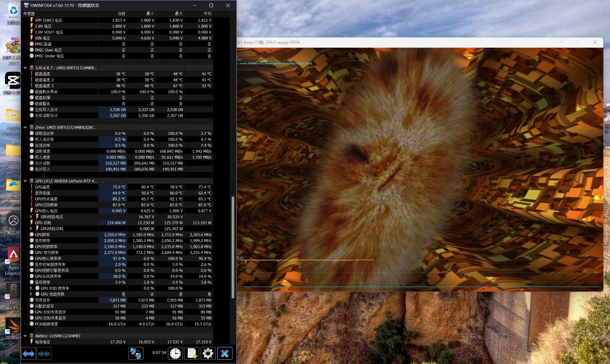Open remote monitoring via the dual-monitor icon
610x364 pixels.
135,353
